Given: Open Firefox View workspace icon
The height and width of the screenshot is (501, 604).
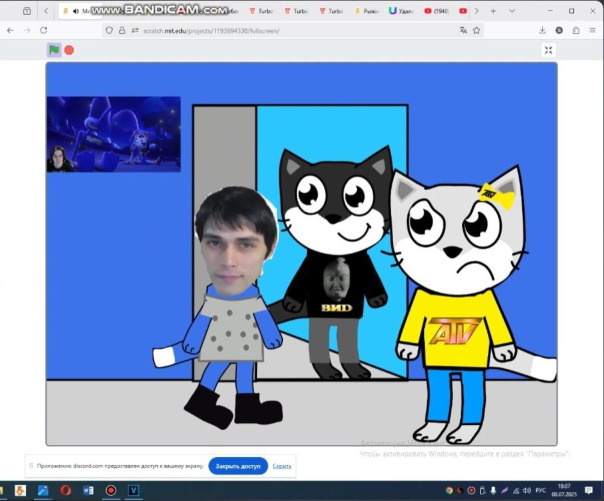Looking at the screenshot, I should [x=27, y=11].
